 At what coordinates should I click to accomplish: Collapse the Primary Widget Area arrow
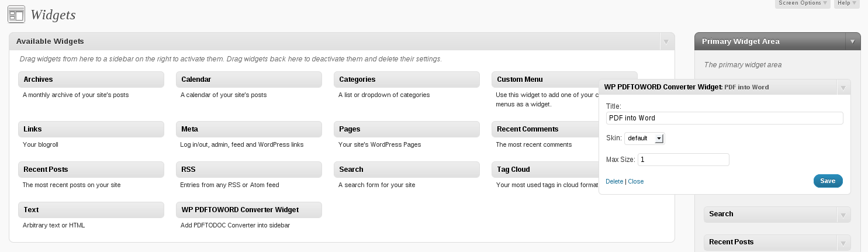point(853,42)
